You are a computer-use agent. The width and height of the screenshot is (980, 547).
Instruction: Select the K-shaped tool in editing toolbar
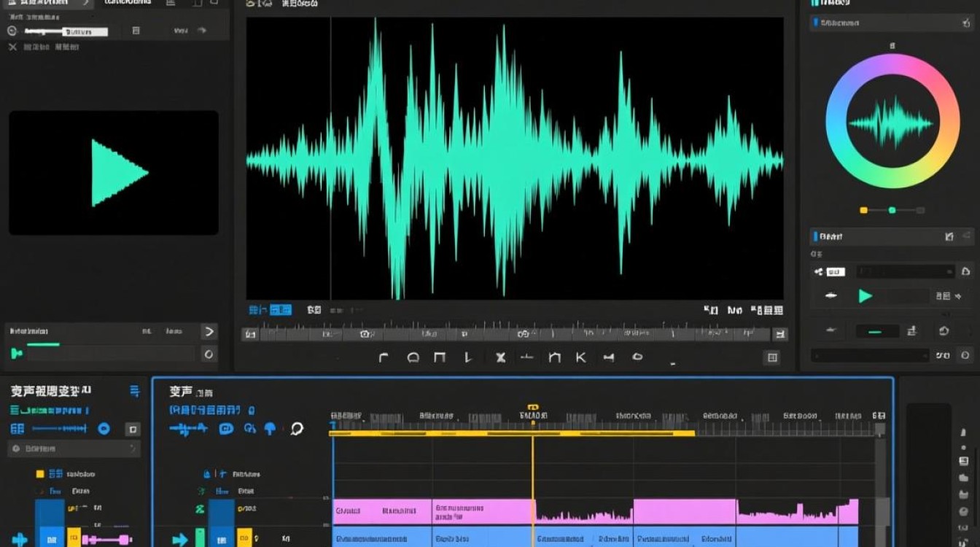point(581,357)
